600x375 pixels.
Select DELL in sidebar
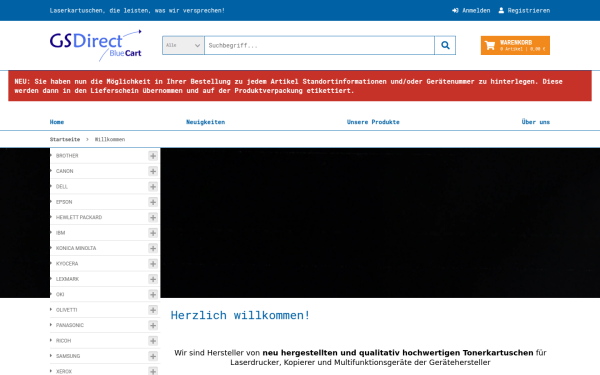coord(62,187)
